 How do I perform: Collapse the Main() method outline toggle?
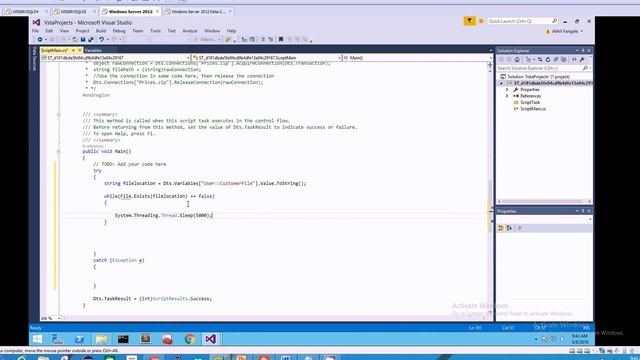click(x=59, y=151)
